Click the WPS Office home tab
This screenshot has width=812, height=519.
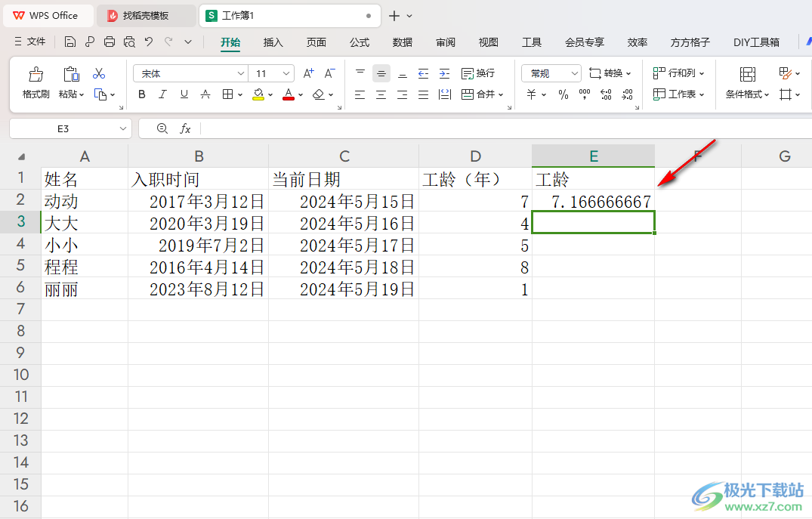click(48, 16)
